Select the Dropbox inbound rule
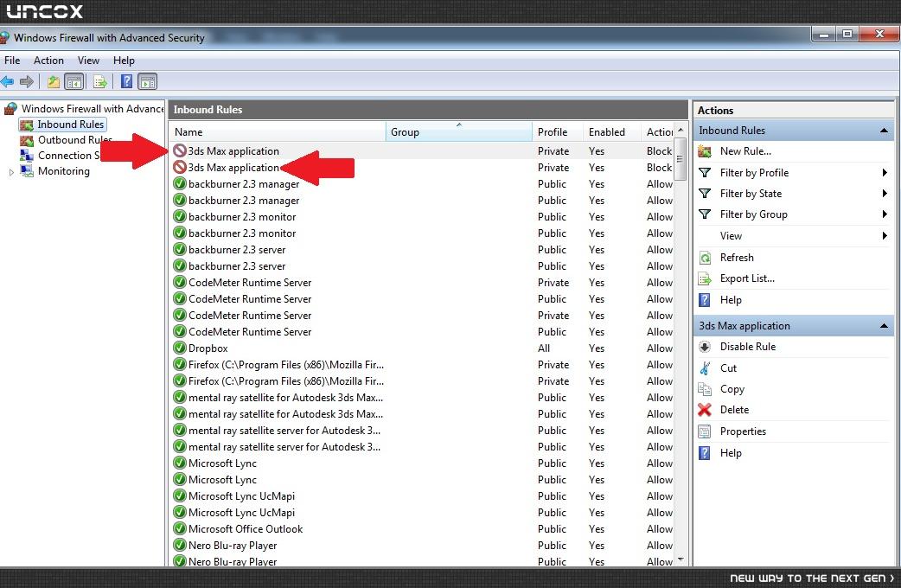This screenshot has height=588, width=901. pyautogui.click(x=422, y=348)
